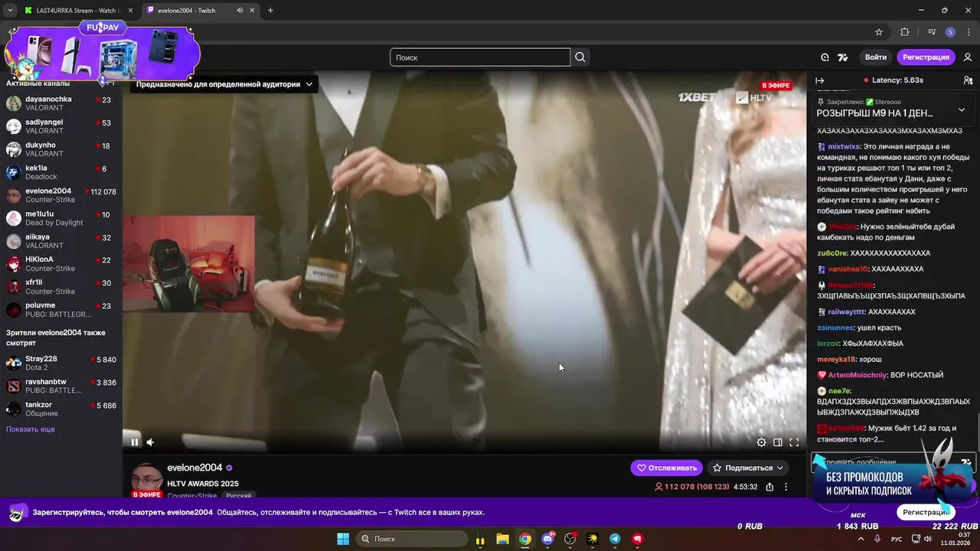Open Stray228 Dota 2 channel
Screen dimensions: 980x551
tap(61, 363)
